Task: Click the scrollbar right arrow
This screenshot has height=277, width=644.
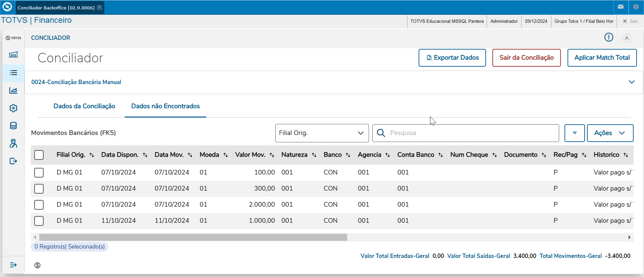Action: pyautogui.click(x=629, y=237)
